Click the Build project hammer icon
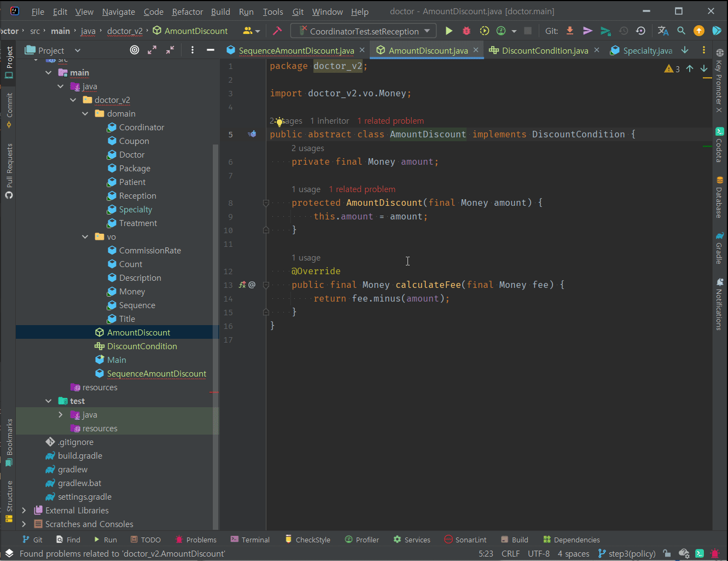Image resolution: width=728 pixels, height=561 pixels. (x=277, y=31)
